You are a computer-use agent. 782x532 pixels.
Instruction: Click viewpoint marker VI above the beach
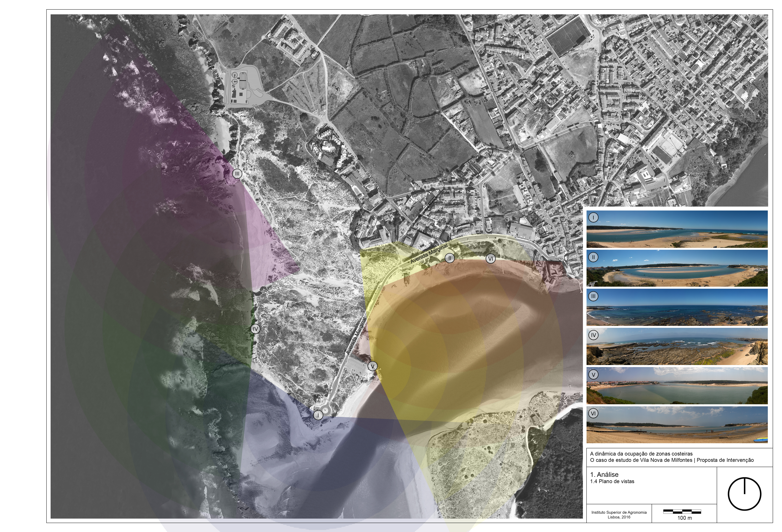coord(491,259)
